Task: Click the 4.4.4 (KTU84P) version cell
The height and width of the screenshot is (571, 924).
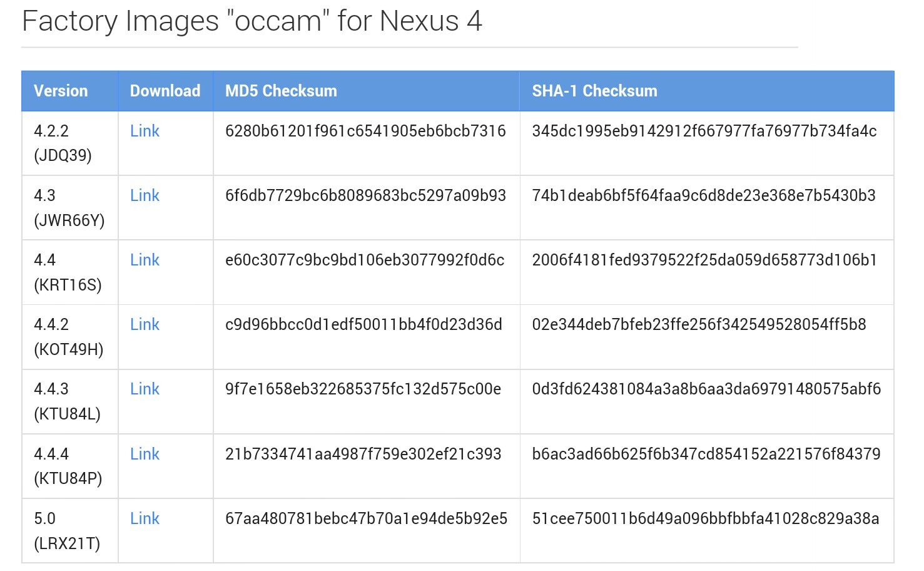Action: pos(68,466)
